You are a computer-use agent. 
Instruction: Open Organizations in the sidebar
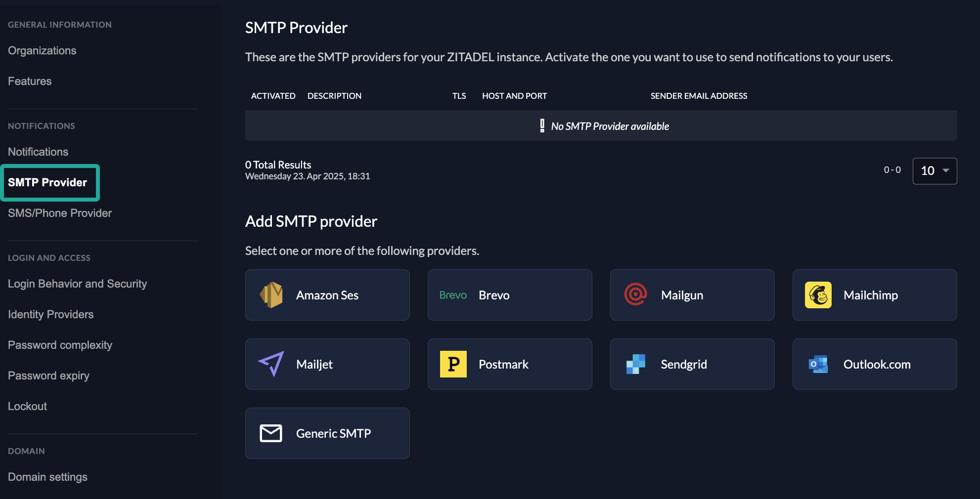[42, 51]
